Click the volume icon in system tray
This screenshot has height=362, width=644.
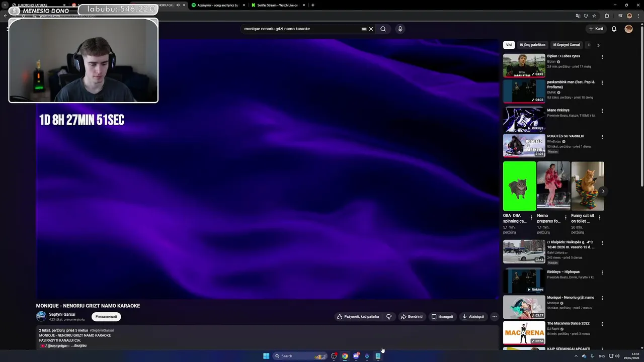(617, 356)
